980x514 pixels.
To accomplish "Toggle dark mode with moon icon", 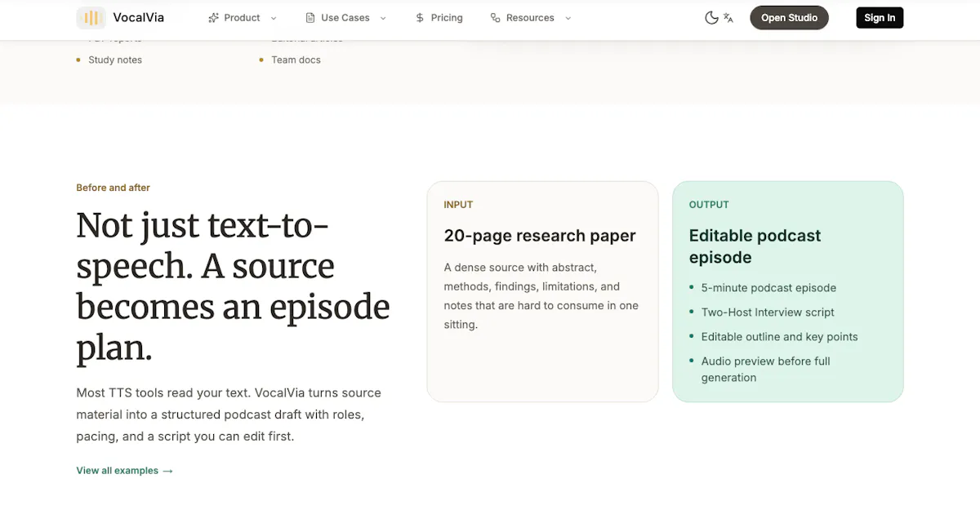I will coord(711,18).
